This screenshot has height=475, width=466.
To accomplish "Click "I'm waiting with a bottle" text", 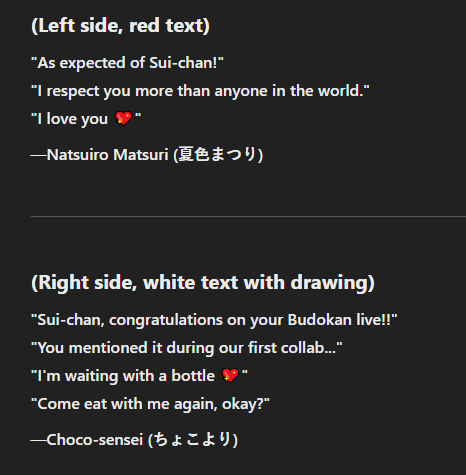I will click(126, 376).
